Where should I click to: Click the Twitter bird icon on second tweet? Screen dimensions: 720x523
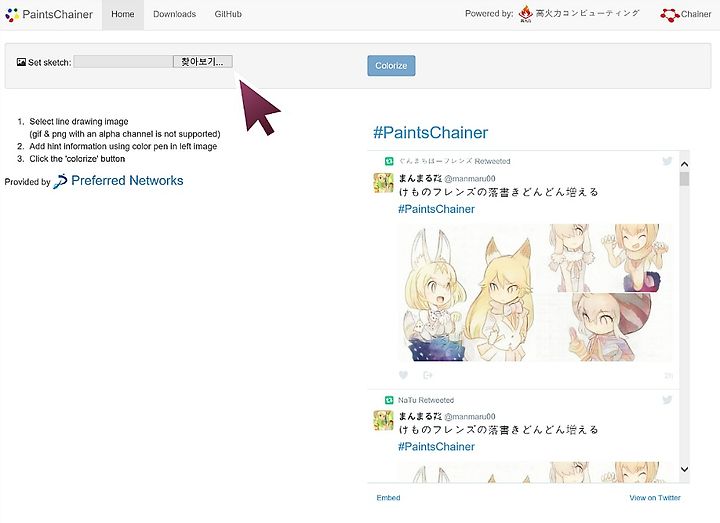pos(667,399)
